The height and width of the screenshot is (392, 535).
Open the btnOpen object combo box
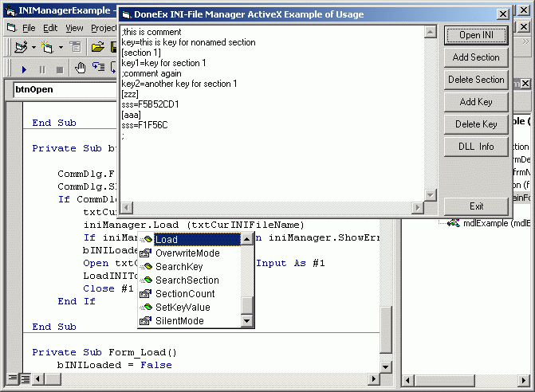[x=65, y=90]
